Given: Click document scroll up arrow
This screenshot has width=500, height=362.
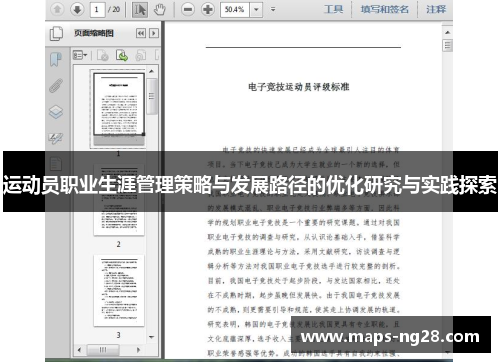Looking at the screenshot, I should [447, 32].
